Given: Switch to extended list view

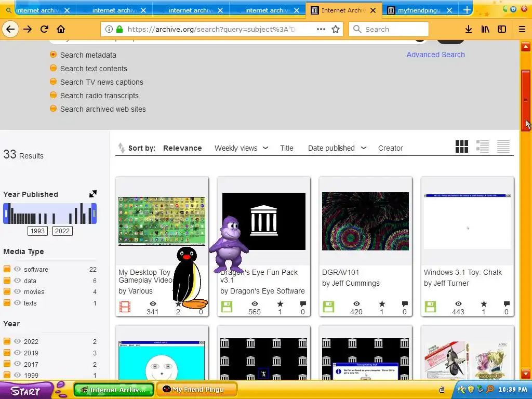Looking at the screenshot, I should tap(483, 147).
